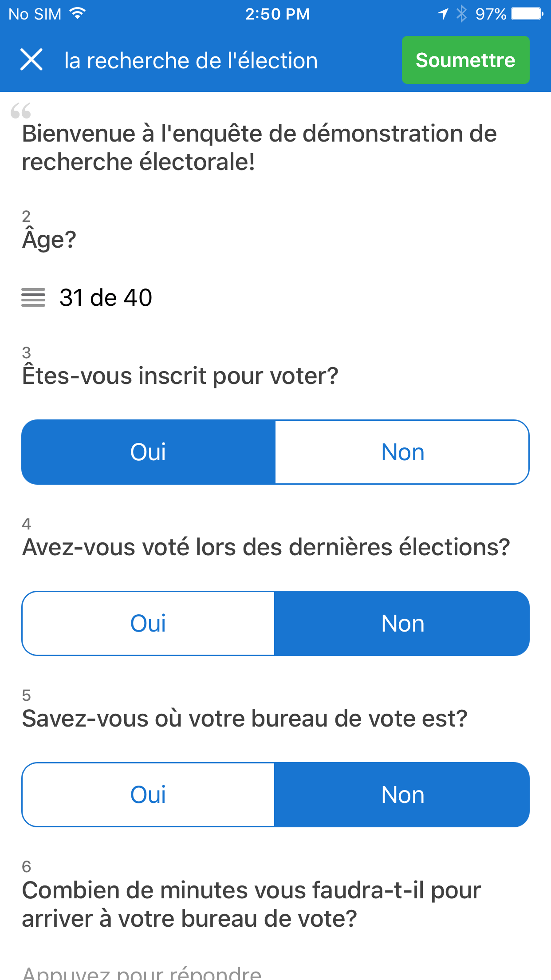This screenshot has width=551, height=980.
Task: Close the election survey with X icon
Action: pyautogui.click(x=31, y=60)
